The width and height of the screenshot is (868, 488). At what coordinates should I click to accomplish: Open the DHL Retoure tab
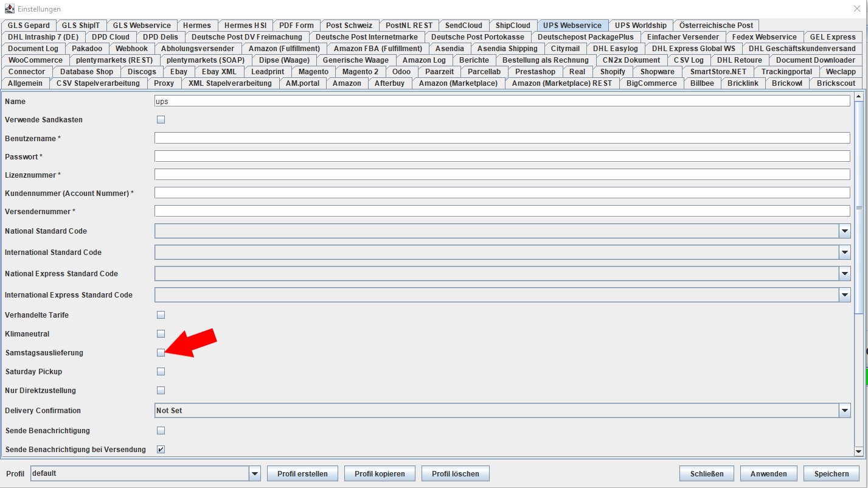740,60
